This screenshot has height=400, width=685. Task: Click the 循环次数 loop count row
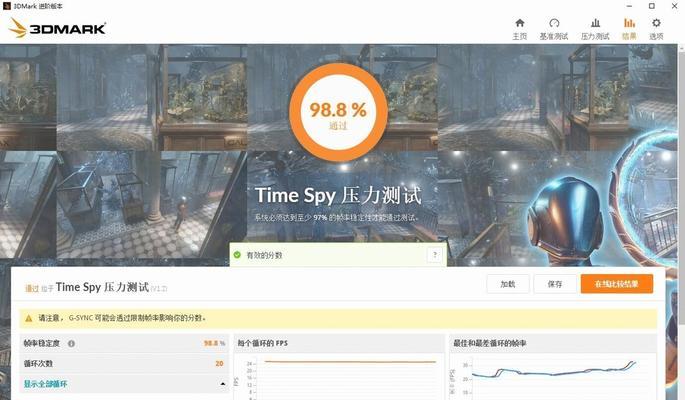tap(124, 363)
